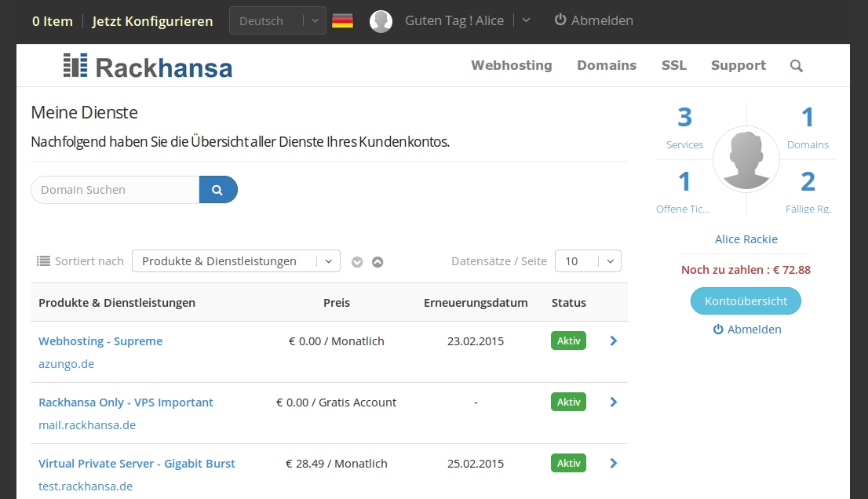Click the € 0.00 / Monatlich price
Viewport: 868px width, 499px height.
[x=337, y=341]
